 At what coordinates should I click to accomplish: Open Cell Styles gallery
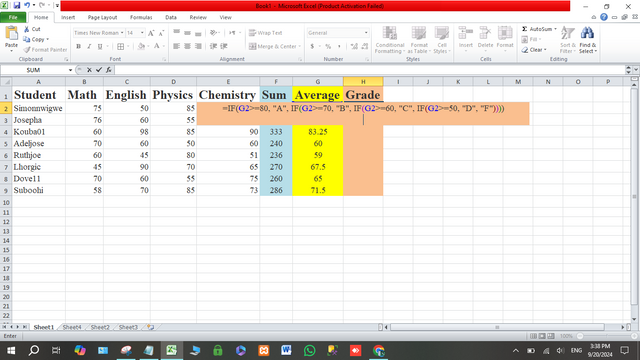tap(442, 40)
